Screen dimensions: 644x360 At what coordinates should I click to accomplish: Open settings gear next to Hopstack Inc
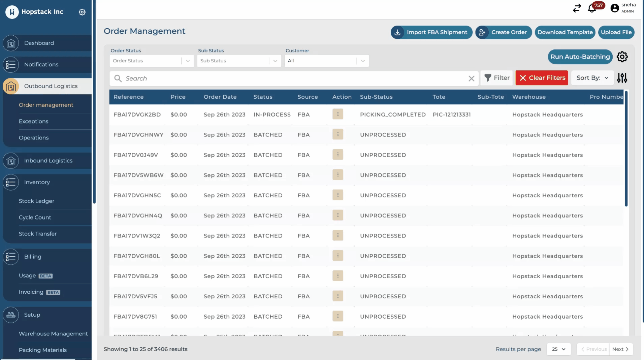(82, 12)
